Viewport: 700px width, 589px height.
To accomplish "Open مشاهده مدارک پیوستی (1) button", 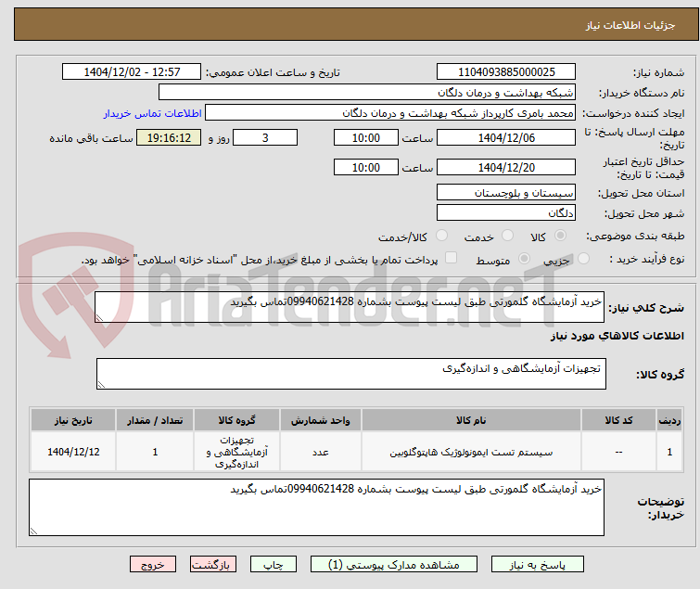I will (x=393, y=565).
